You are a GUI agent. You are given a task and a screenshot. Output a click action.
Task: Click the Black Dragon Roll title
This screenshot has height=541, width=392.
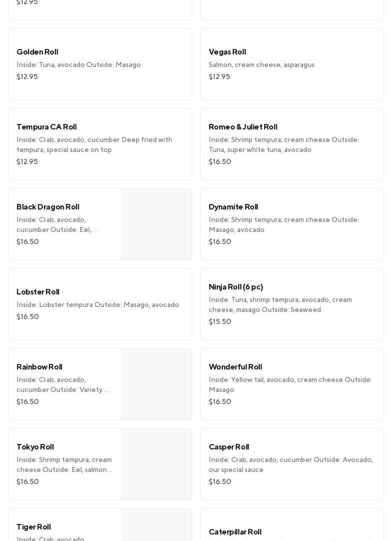(48, 206)
